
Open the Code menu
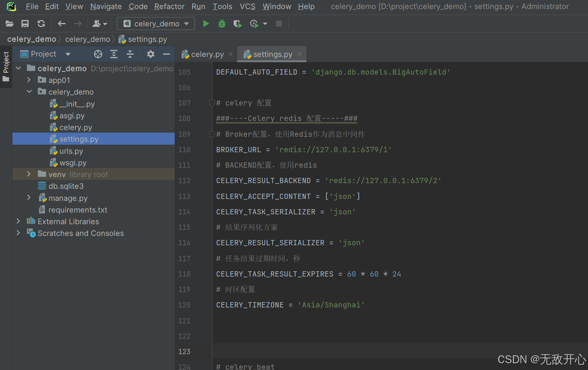pos(138,6)
